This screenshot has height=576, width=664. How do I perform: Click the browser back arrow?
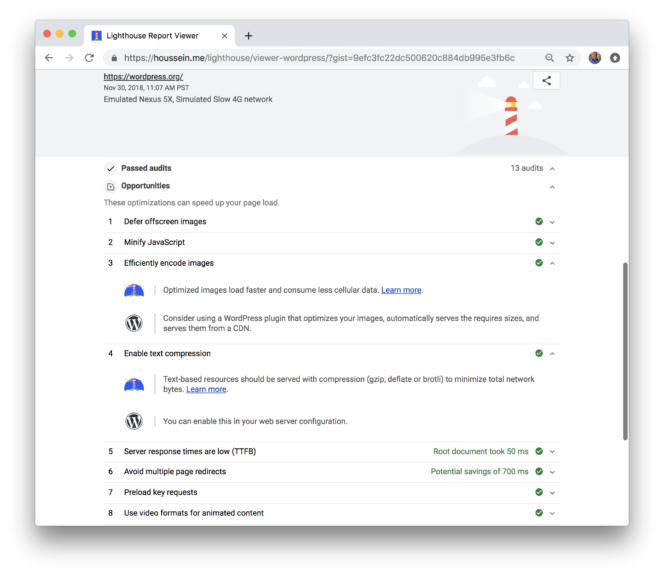coord(49,58)
